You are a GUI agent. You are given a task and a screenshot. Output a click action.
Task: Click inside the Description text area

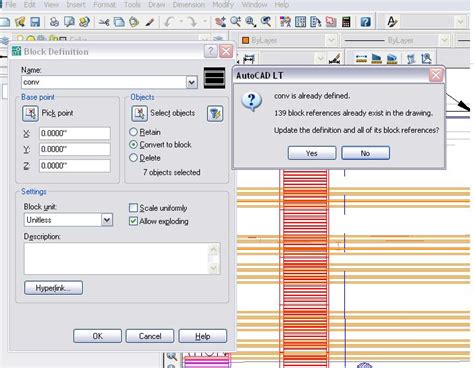[116, 259]
